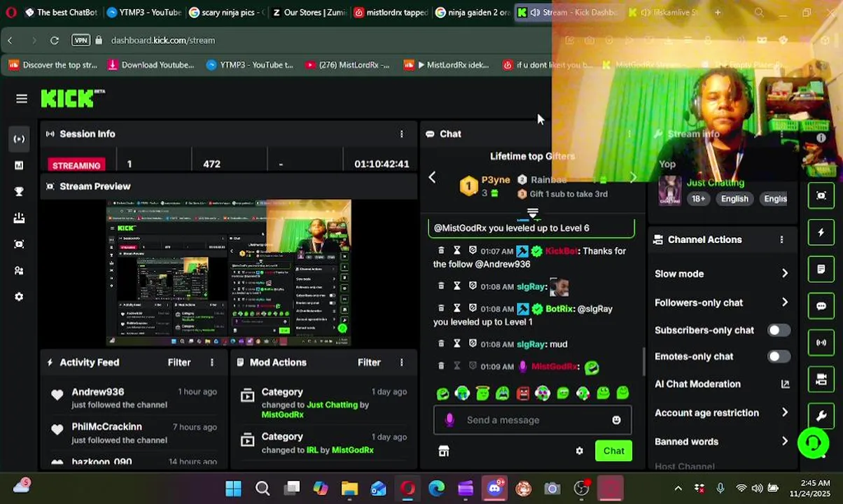Open Channel Actions three-dot menu
The height and width of the screenshot is (504, 843).
click(x=781, y=239)
